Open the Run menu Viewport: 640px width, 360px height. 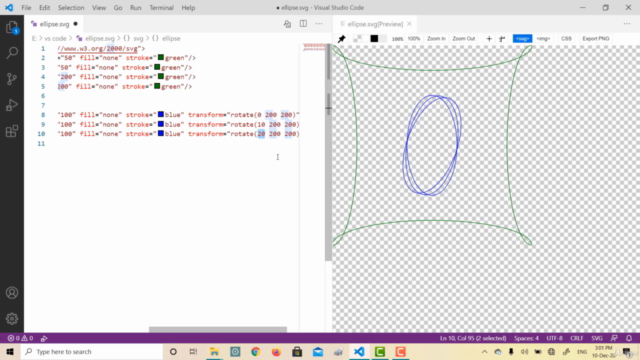[136, 7]
